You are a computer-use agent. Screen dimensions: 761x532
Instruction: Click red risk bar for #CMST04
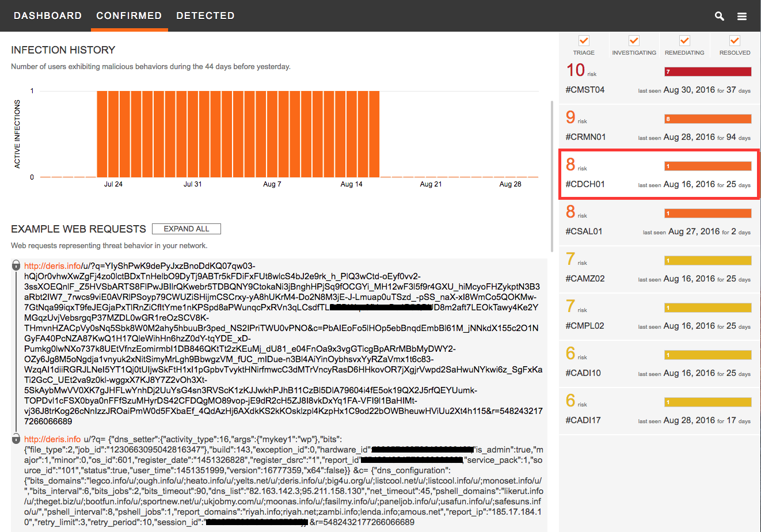click(707, 72)
